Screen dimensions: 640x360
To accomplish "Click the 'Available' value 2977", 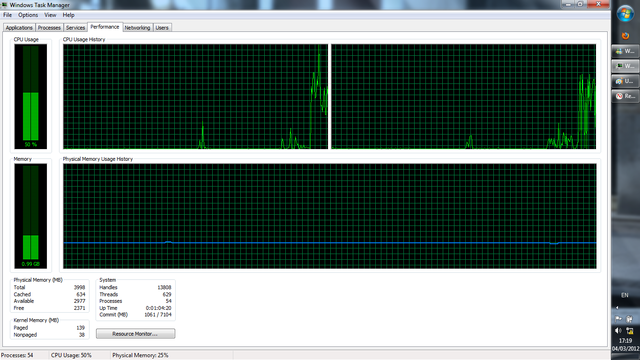I will pyautogui.click(x=79, y=301).
